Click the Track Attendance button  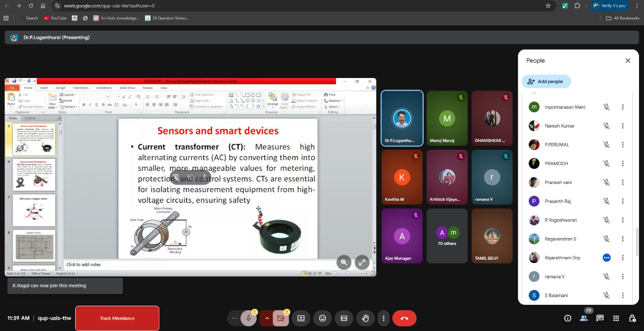[117, 318]
